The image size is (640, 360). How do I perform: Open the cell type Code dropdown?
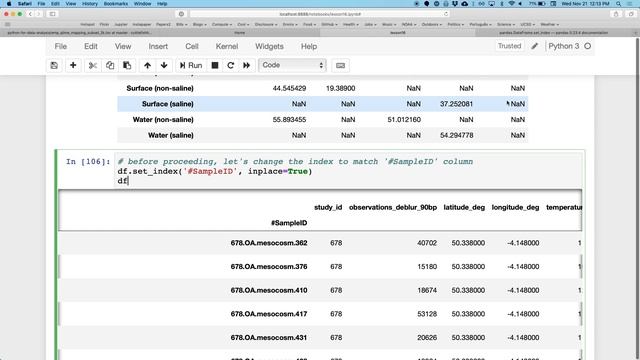pyautogui.click(x=292, y=65)
